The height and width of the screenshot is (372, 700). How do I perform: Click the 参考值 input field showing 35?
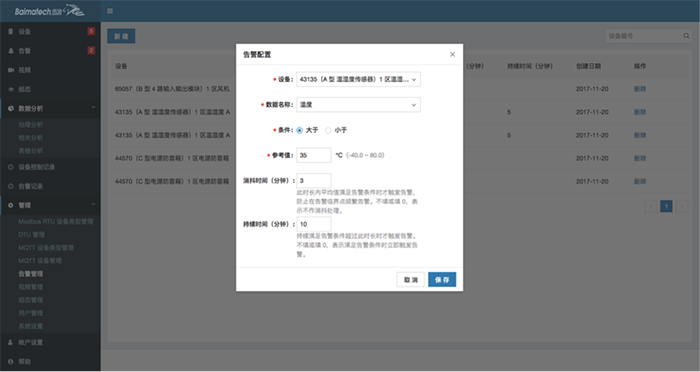[314, 155]
